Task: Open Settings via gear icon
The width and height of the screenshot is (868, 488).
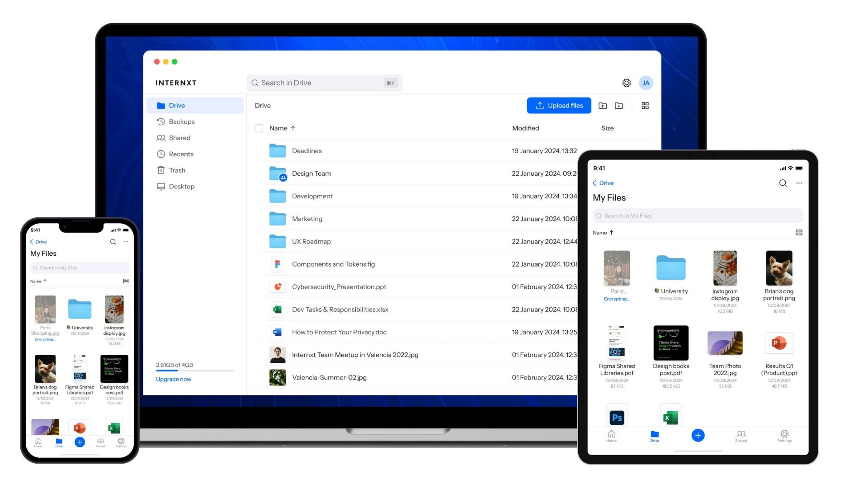Action: point(627,82)
